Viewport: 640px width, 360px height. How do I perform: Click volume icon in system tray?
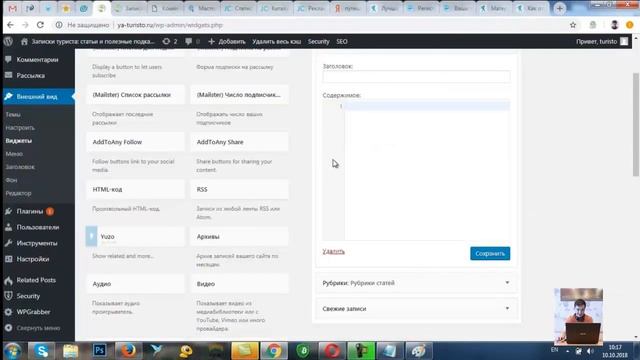pos(590,351)
